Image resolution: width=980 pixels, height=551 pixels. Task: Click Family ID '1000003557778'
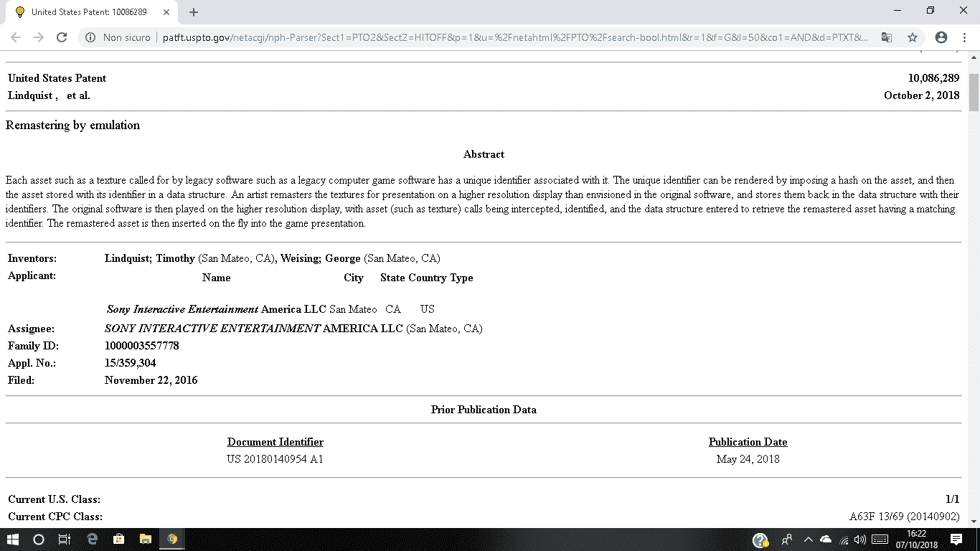click(x=142, y=346)
